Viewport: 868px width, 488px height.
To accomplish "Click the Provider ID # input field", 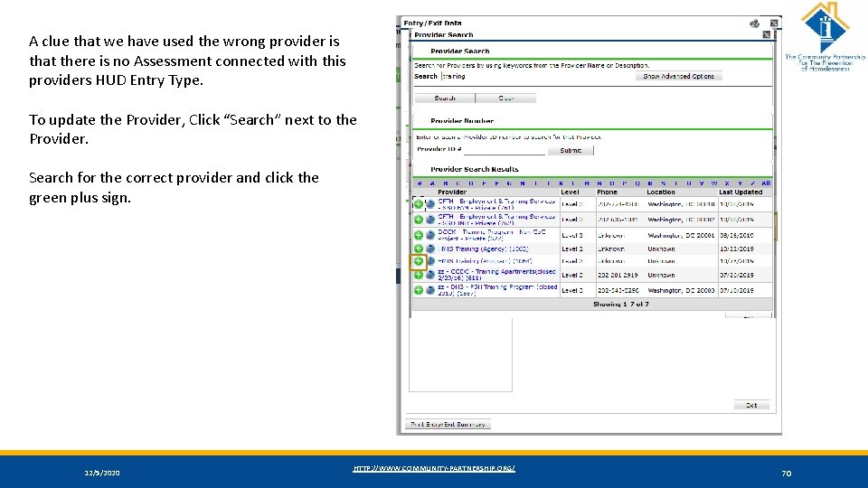I will click(505, 149).
